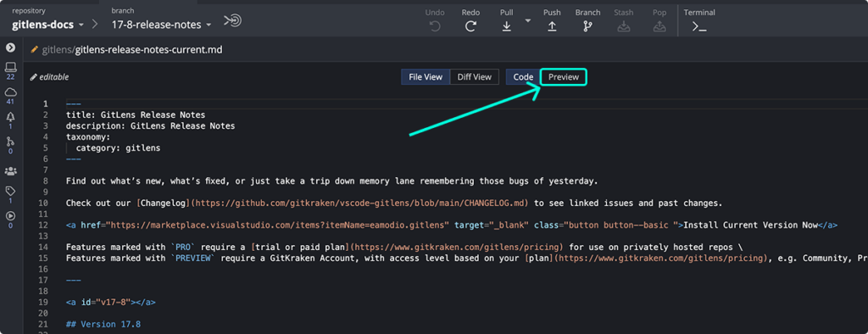Open the Terminal from the toolbar
Viewport: 868px width, 334px height.
699,20
